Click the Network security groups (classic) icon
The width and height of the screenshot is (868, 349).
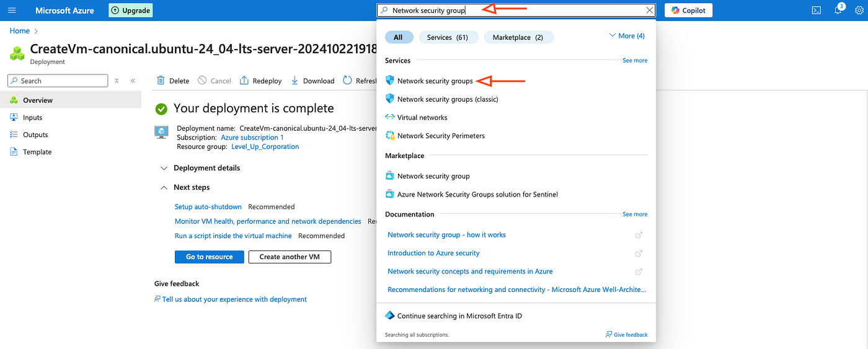click(390, 99)
